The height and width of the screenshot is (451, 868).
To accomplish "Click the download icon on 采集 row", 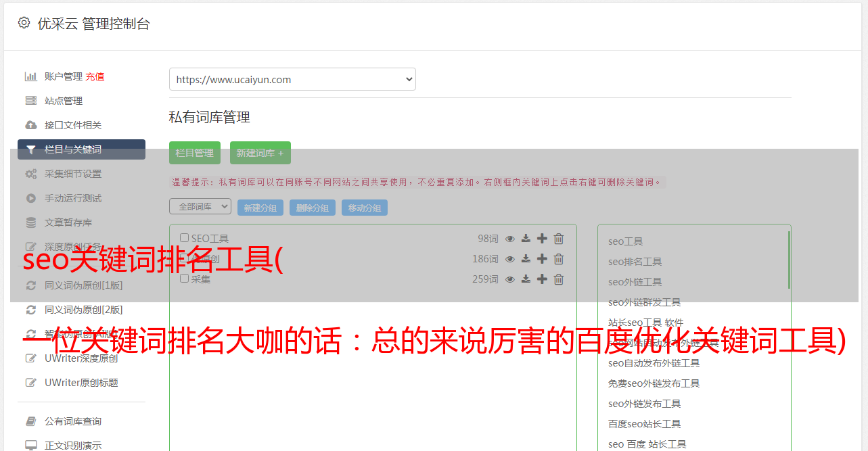I will [x=526, y=279].
